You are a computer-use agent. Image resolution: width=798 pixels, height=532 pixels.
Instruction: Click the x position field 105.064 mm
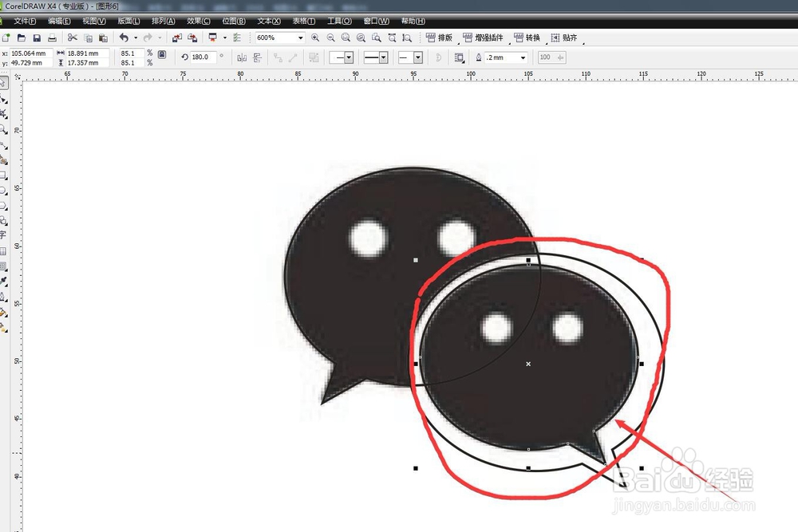[x=31, y=53]
